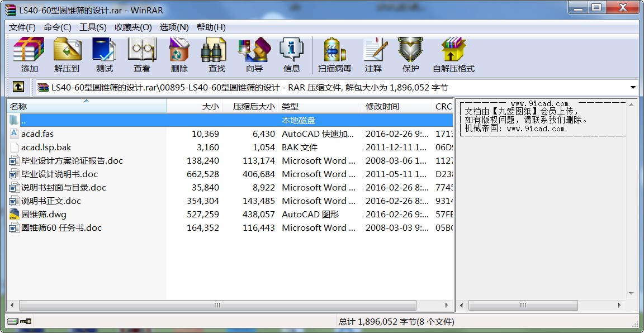The image size is (644, 333).
Task: Click the up-one-level folder arrow button
Action: pos(18,87)
